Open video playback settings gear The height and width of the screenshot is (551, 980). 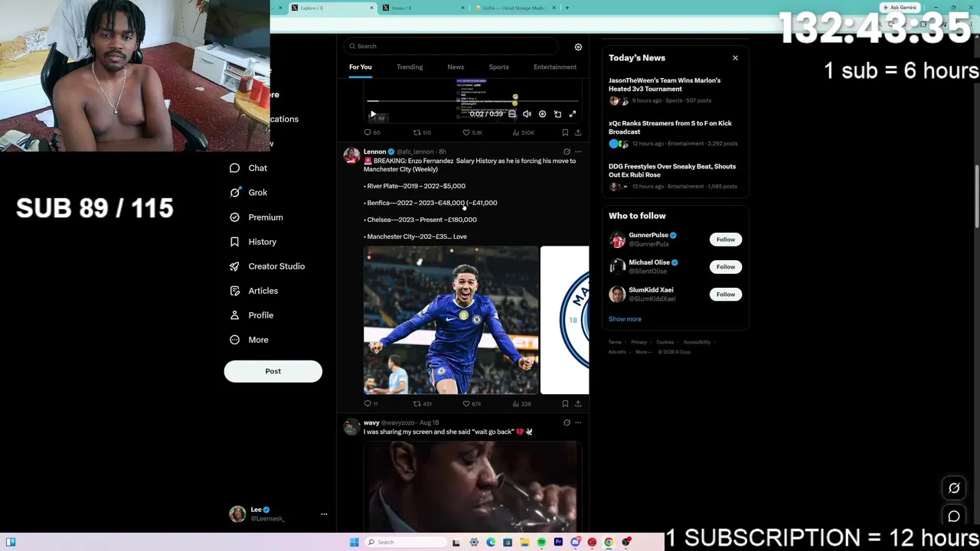[542, 114]
